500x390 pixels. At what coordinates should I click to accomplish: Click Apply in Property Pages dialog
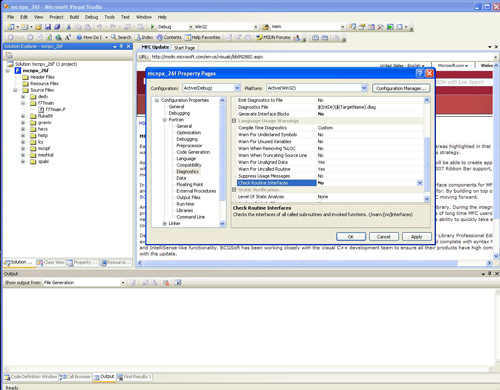pos(416,237)
